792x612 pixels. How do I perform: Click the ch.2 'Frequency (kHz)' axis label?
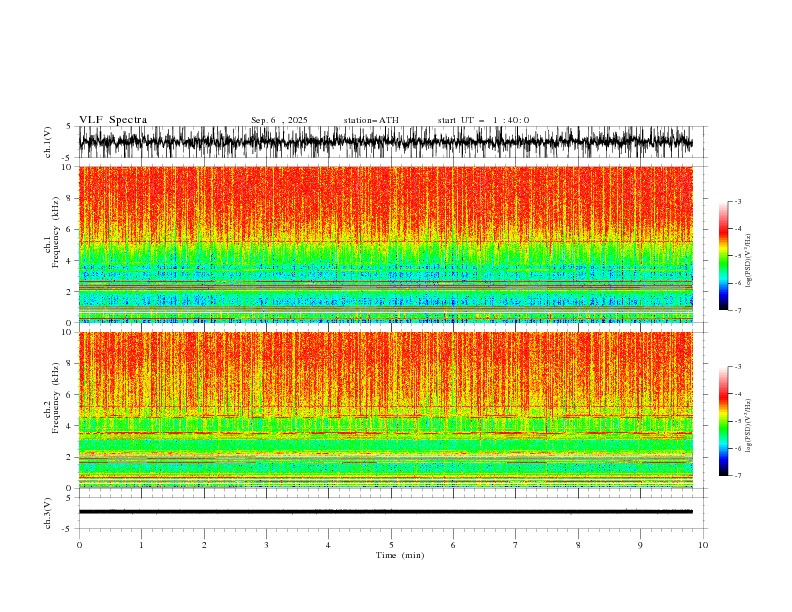(x=56, y=397)
